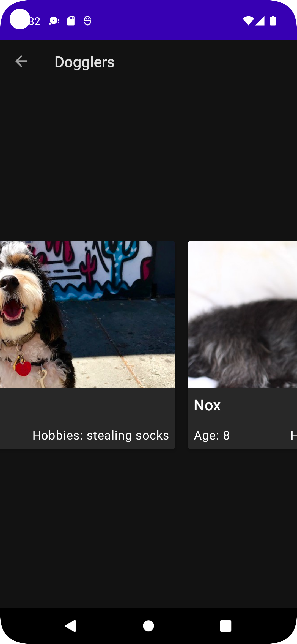Screen dimensions: 297x644
Task: Select the Nox dog card
Action: (242, 345)
